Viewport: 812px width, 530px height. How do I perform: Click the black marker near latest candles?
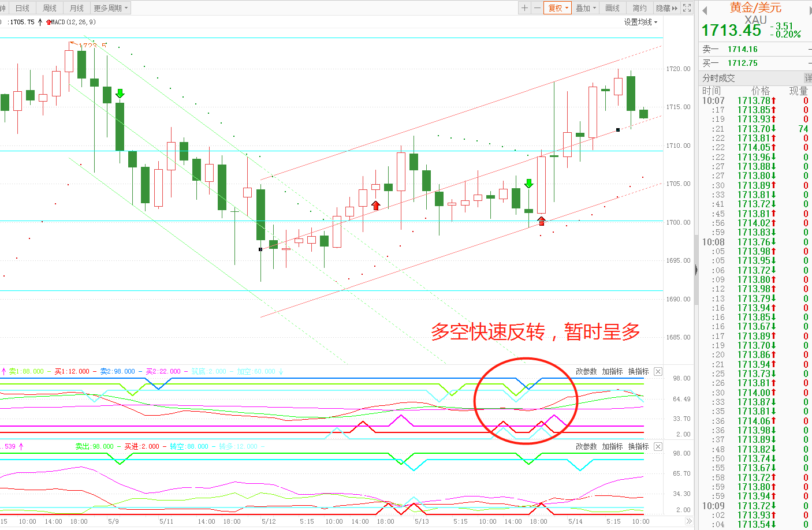[618, 130]
